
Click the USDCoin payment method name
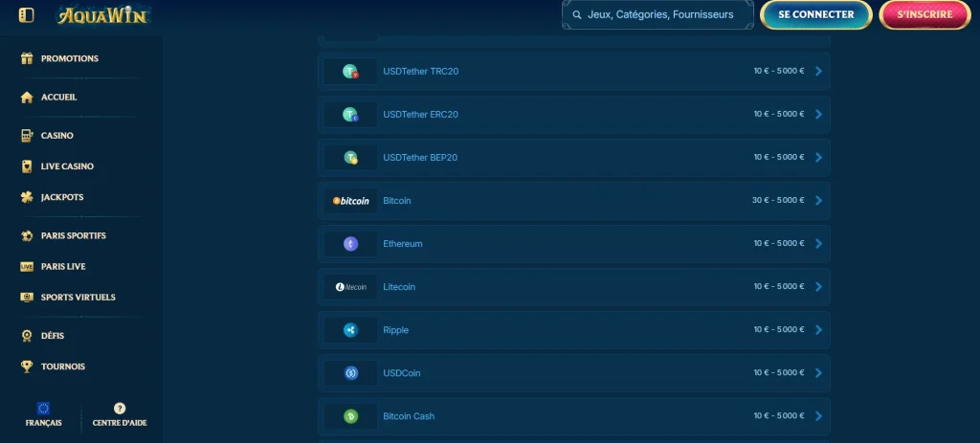pos(401,373)
